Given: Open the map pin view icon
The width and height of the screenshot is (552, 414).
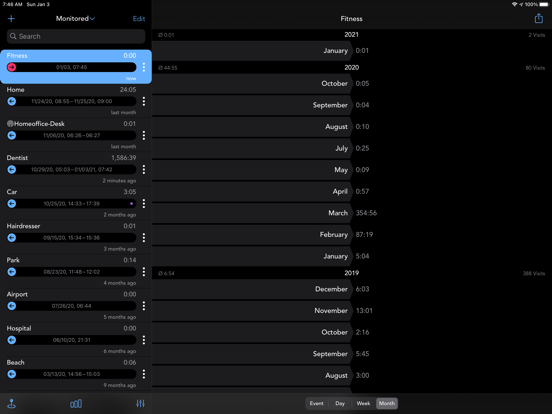Looking at the screenshot, I should pos(12,403).
